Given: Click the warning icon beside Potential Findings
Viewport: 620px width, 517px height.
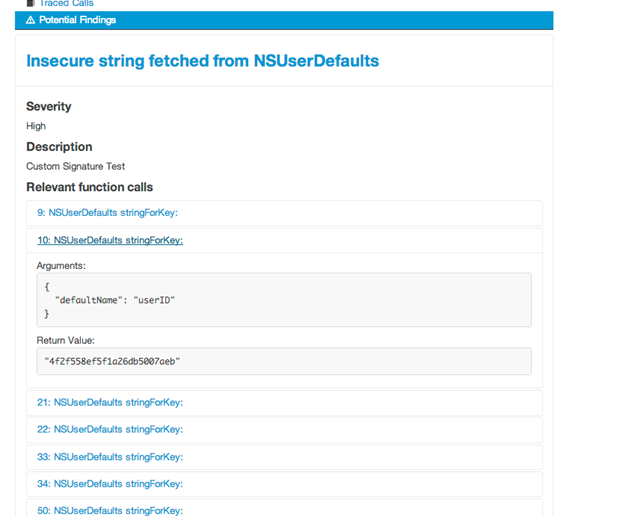Looking at the screenshot, I should (30, 20).
